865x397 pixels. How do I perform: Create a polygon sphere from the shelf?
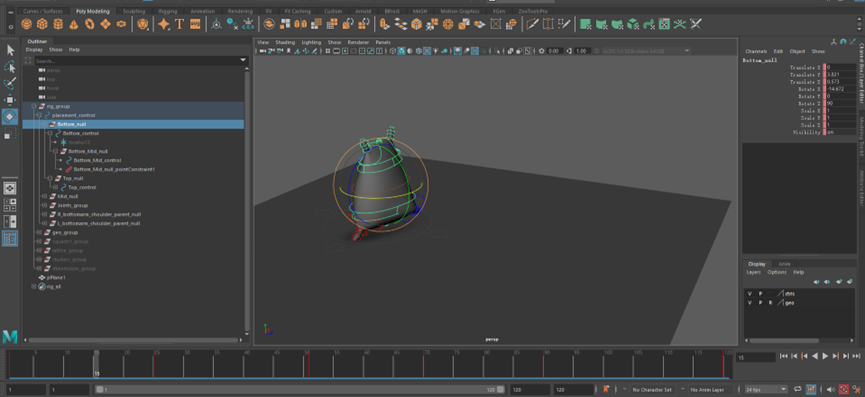coord(25,24)
